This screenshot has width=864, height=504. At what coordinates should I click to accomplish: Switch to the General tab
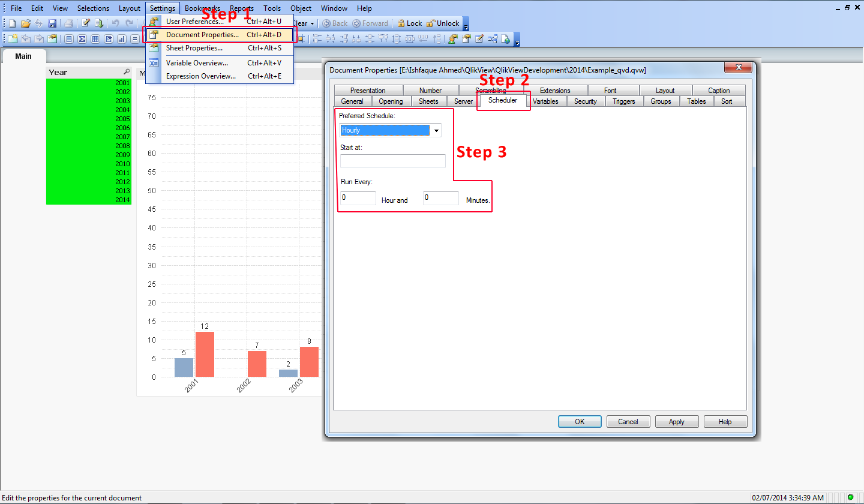352,101
